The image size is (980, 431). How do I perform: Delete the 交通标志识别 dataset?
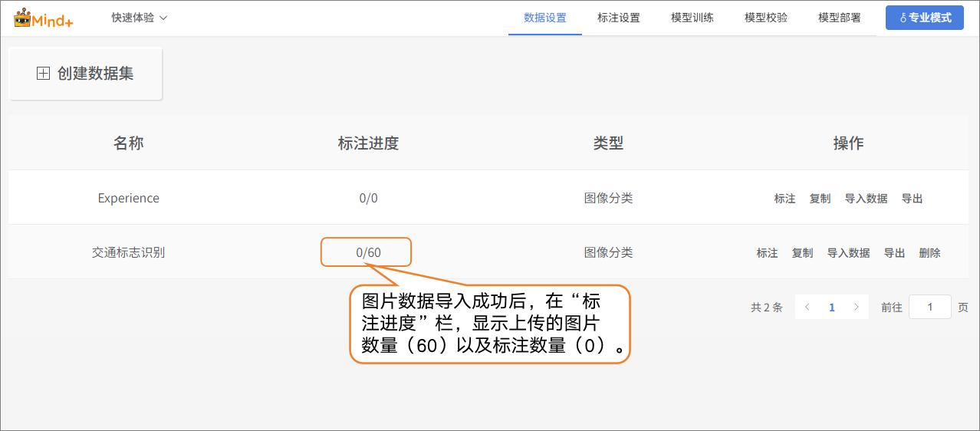point(929,253)
